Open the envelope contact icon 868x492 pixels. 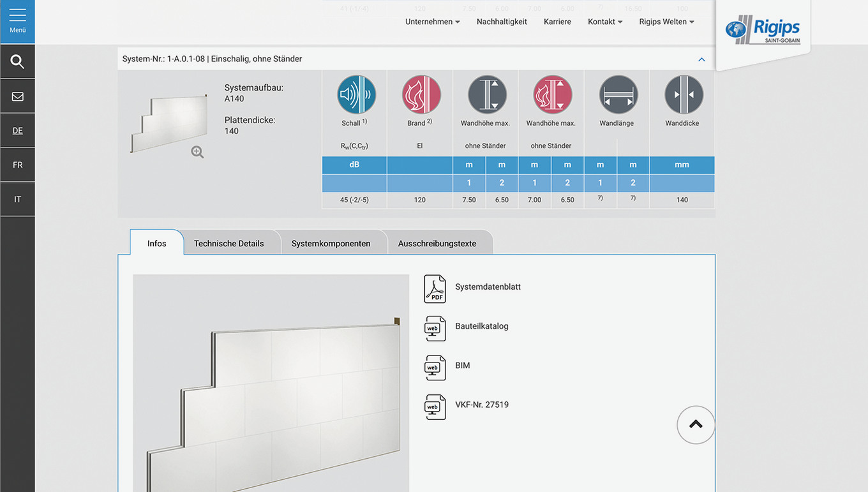point(17,96)
